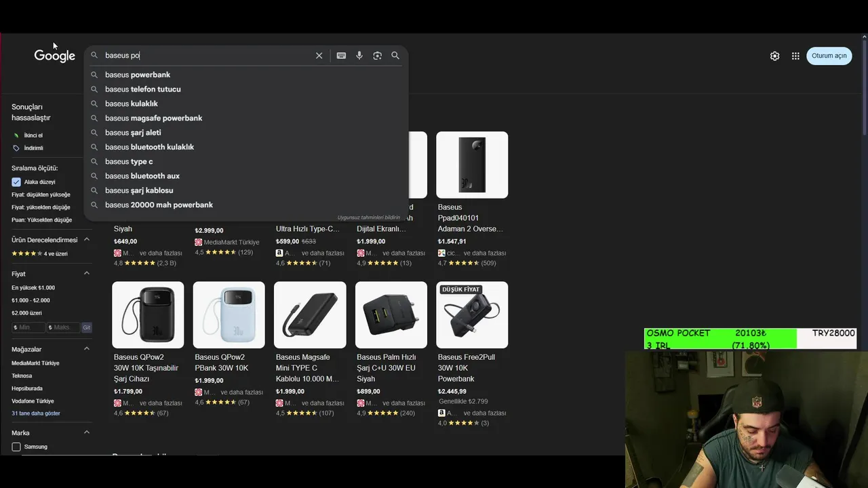
Task: Clear the search box text
Action: pos(319,56)
